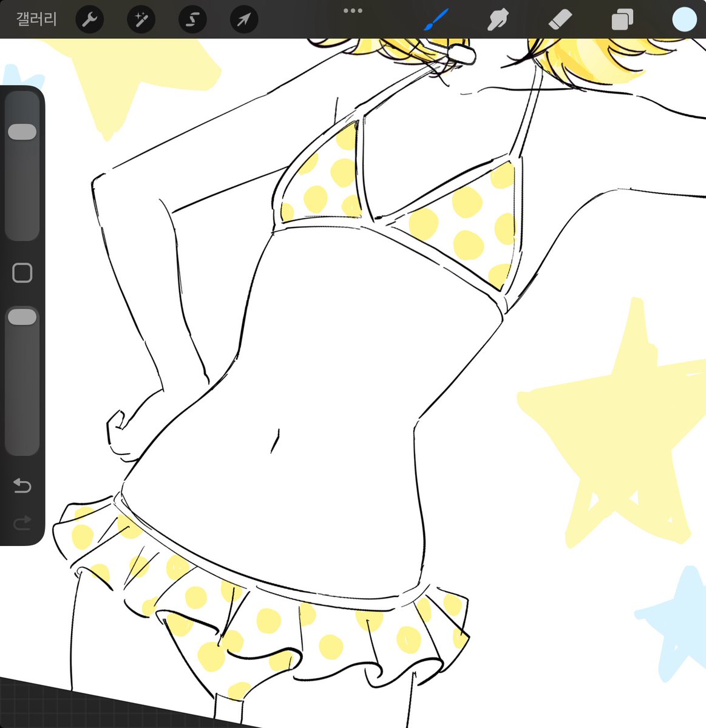Tap the three-dots menu at top
This screenshot has height=728, width=706.
353,11
